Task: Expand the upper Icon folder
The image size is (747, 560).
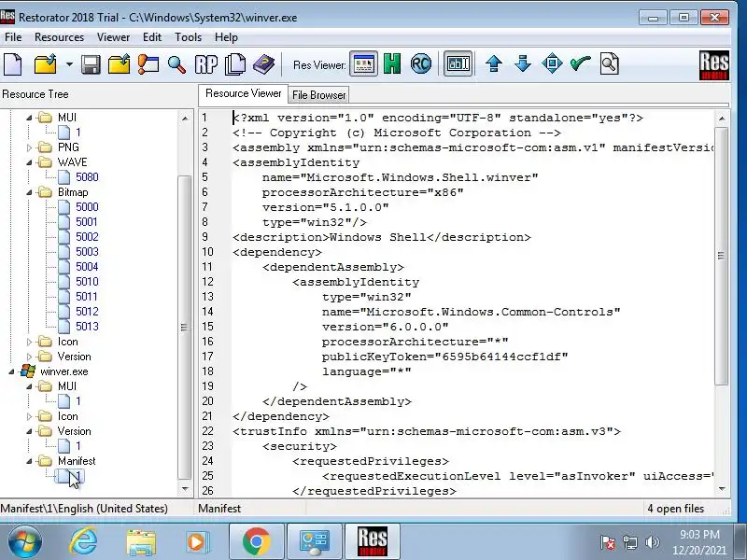Action: pos(29,342)
